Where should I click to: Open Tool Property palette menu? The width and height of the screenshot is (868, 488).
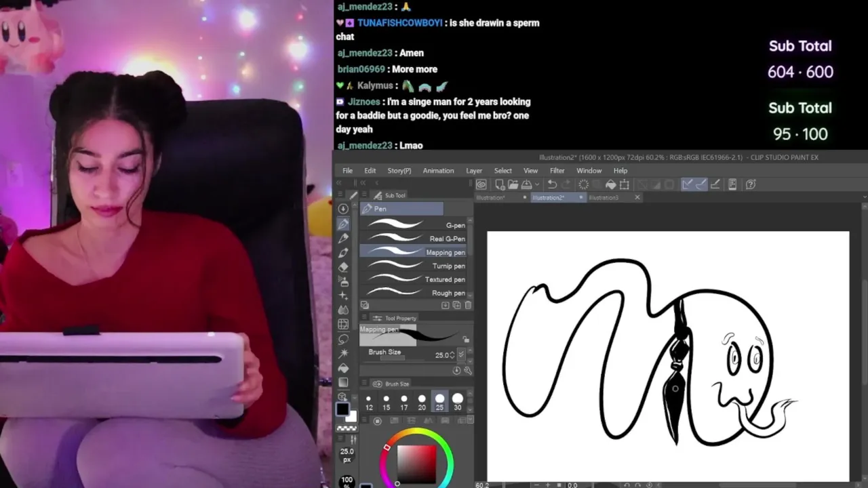pos(364,317)
